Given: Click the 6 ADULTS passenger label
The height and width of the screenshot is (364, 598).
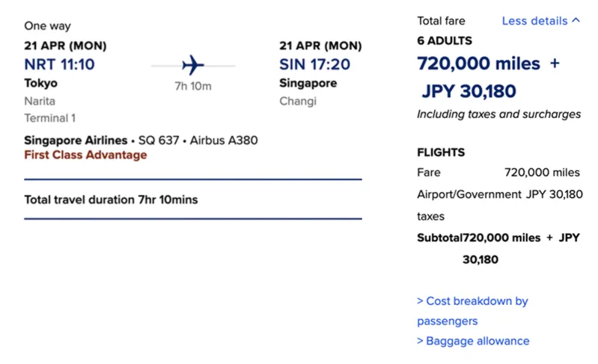Looking at the screenshot, I should point(445,41).
